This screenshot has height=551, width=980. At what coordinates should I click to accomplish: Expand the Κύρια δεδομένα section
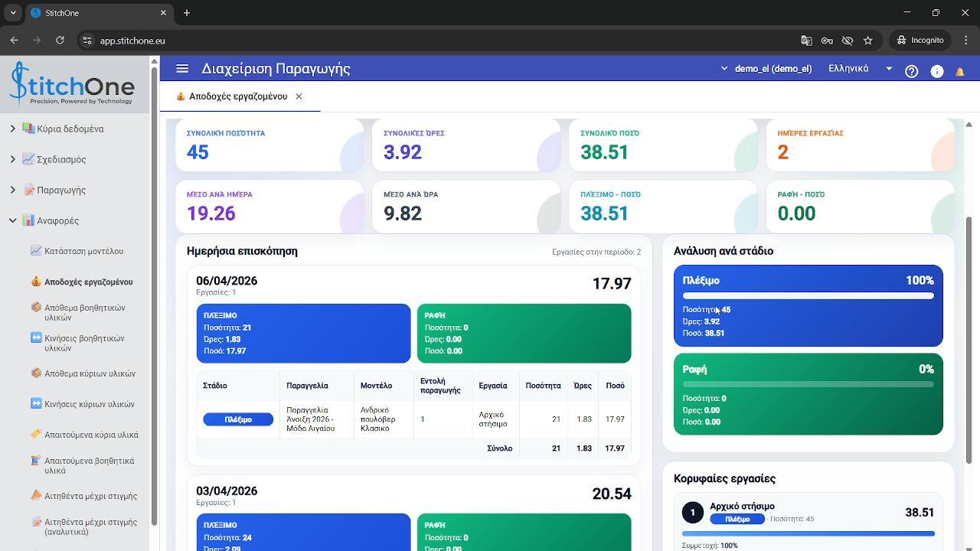pyautogui.click(x=13, y=129)
